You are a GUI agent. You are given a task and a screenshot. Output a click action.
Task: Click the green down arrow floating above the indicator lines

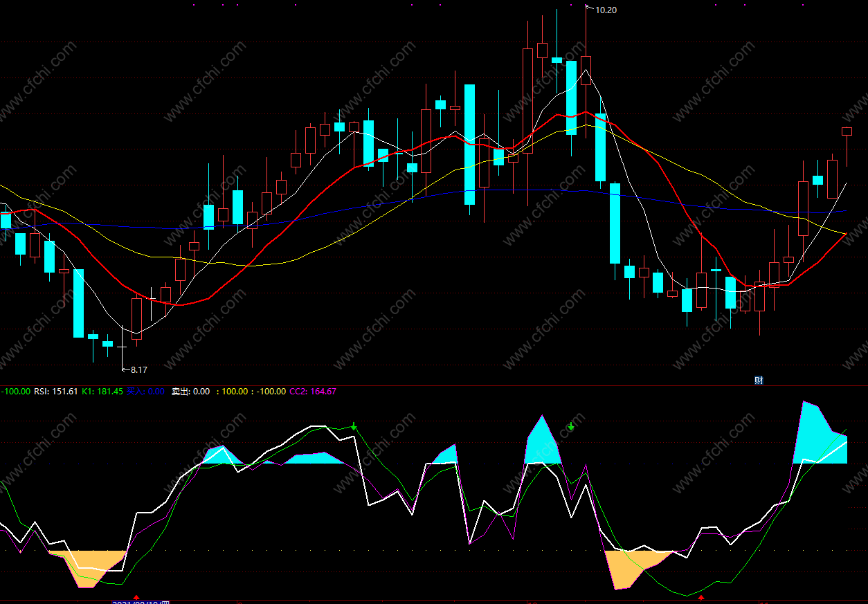coord(571,426)
